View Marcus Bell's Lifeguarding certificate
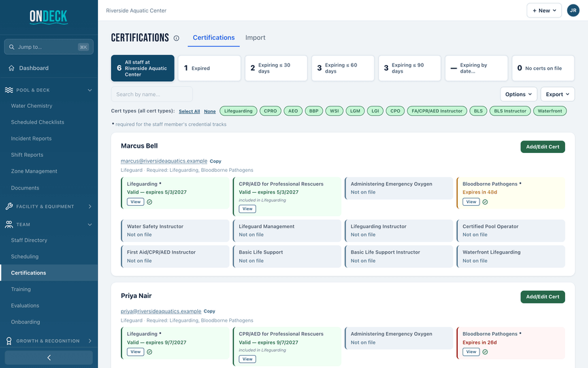Screen dimensions: 588x368 pos(135,202)
